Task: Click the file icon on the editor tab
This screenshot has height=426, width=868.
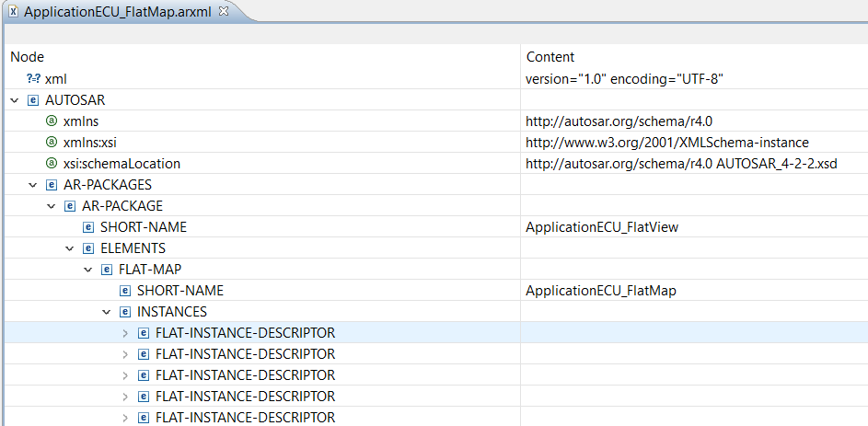Action: pos(14,12)
